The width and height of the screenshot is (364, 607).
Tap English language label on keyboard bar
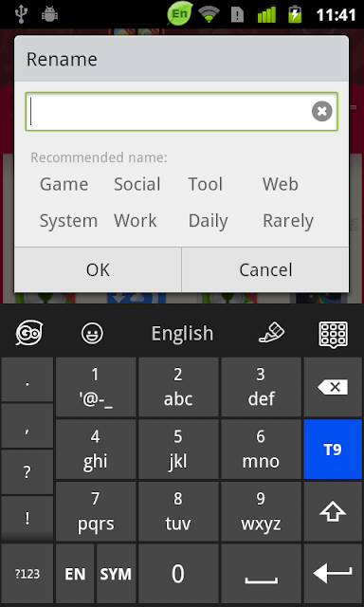point(182,333)
